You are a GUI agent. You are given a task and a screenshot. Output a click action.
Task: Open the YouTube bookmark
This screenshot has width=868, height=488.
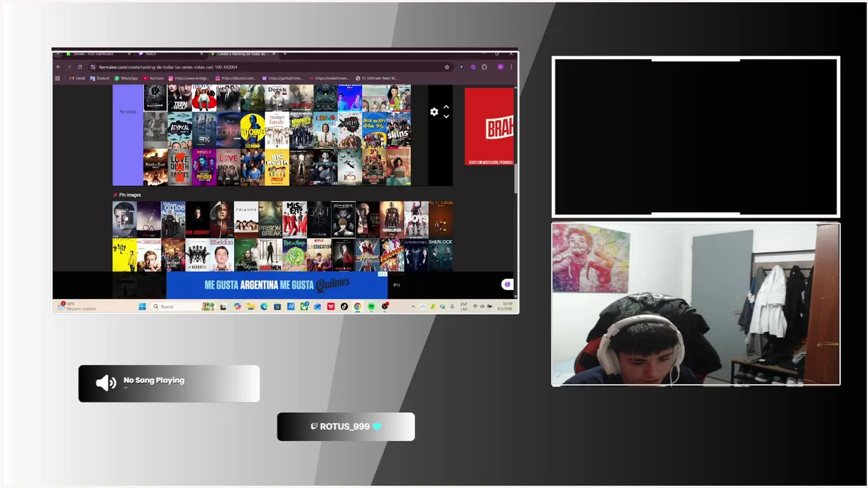point(153,78)
